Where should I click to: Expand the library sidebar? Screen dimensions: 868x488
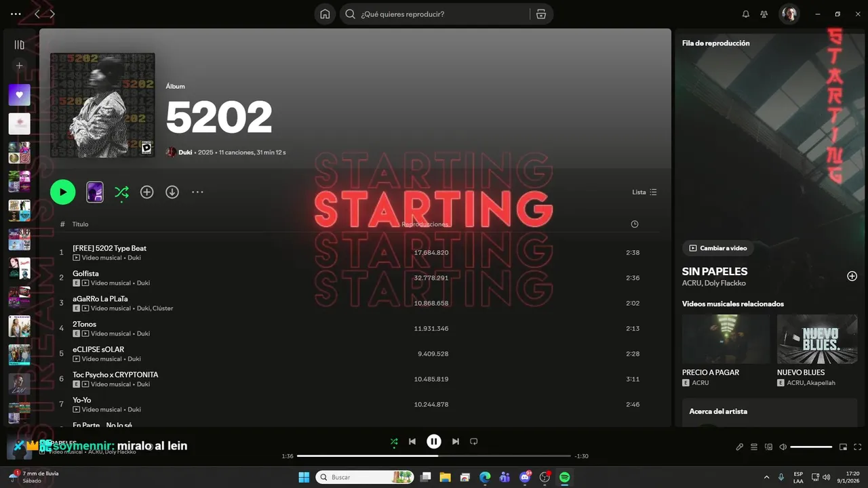[x=19, y=45]
